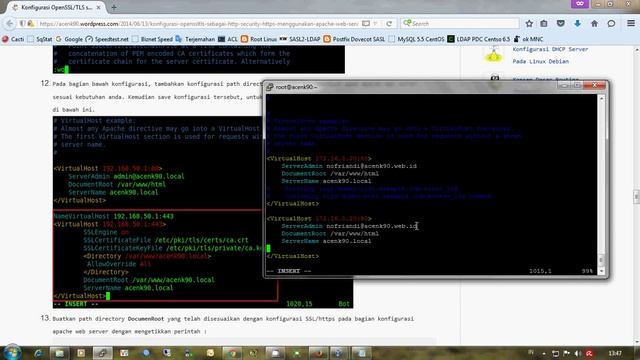
Task: Open the Downloads arrow icon
Action: point(577,24)
